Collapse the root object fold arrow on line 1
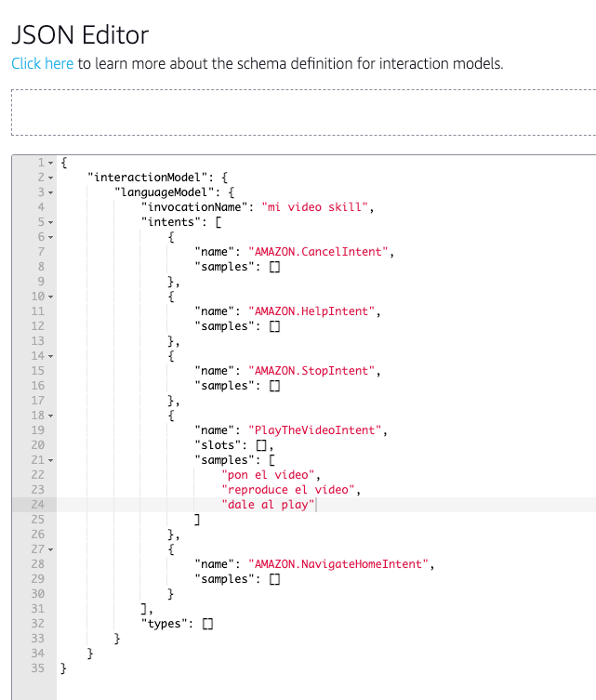Viewport: 596px width, 700px height. [50, 163]
